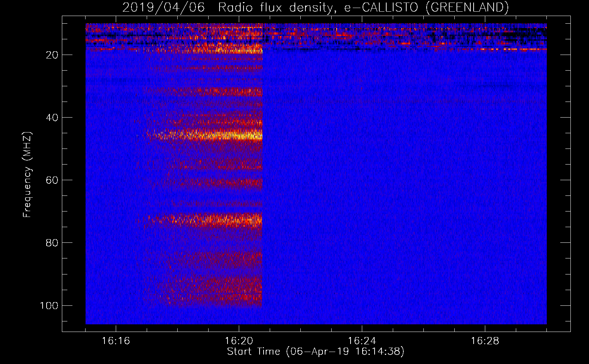The image size is (589, 364).
Task: Click the plot title '2019/04/06 Radio flux density'
Action: coord(315,7)
